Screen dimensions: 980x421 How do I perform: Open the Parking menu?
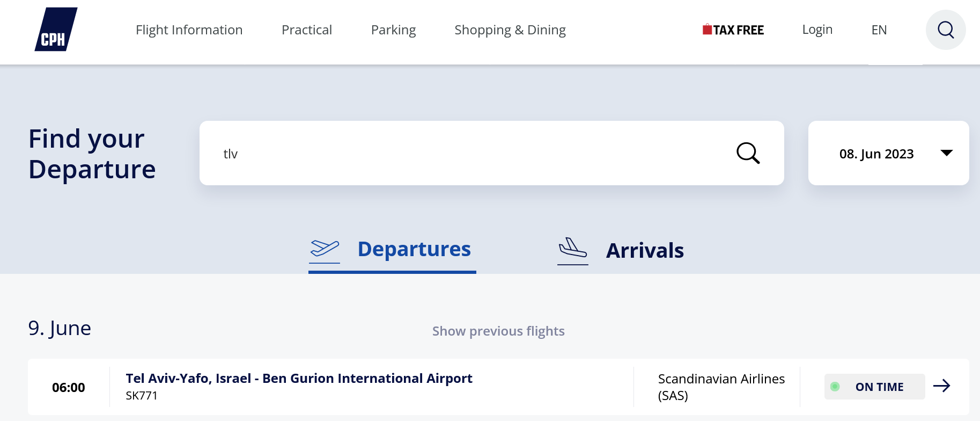[393, 30]
